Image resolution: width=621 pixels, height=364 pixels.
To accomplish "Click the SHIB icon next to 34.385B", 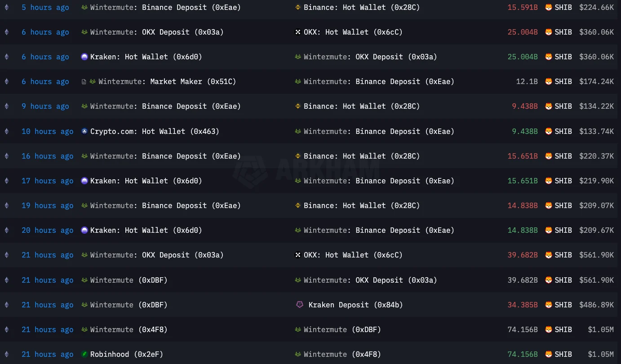I will click(x=548, y=305).
